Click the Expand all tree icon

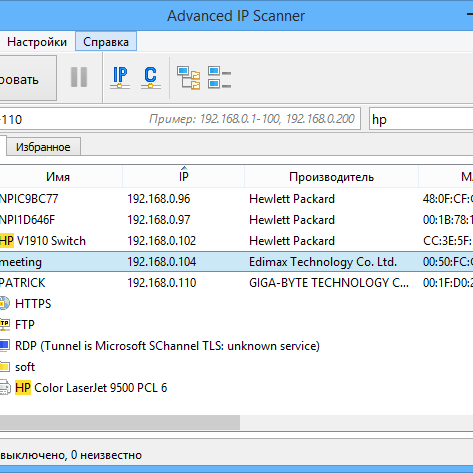point(189,78)
